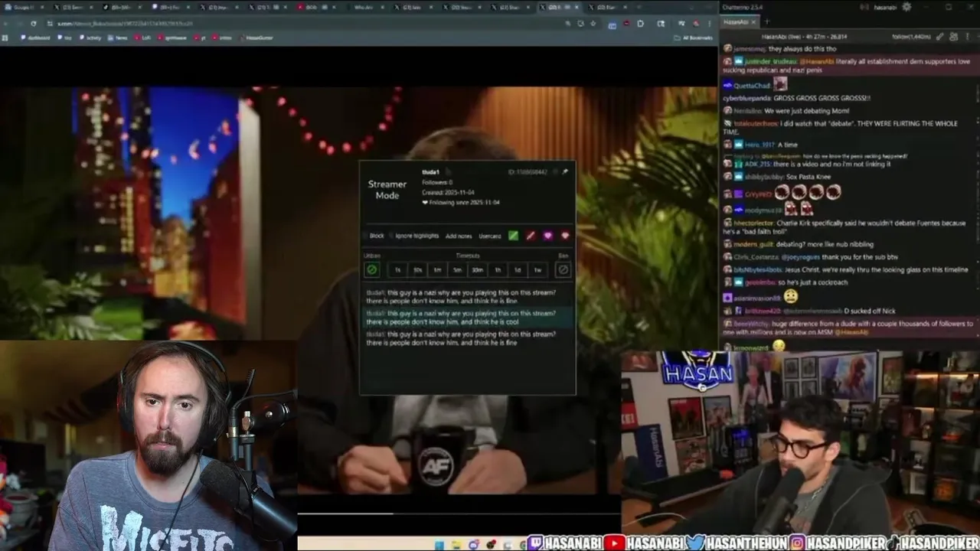Click the video progress bar
This screenshot has width=980, height=551.
pyautogui.click(x=459, y=514)
